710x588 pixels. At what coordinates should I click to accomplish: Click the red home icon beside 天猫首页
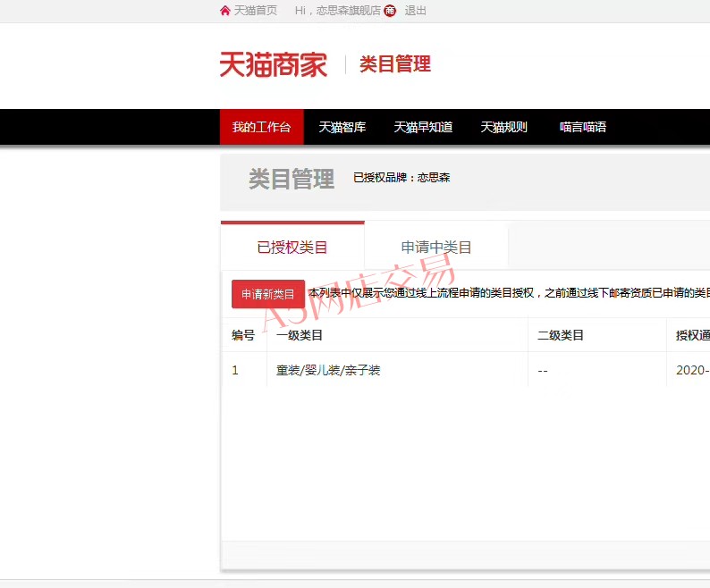click(x=225, y=11)
